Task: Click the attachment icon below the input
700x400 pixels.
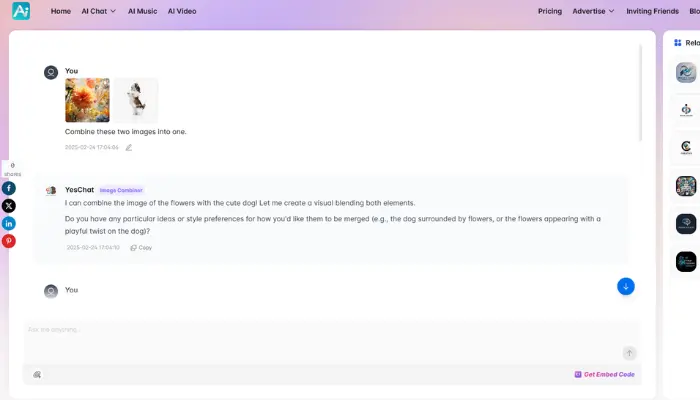Action: pos(37,374)
